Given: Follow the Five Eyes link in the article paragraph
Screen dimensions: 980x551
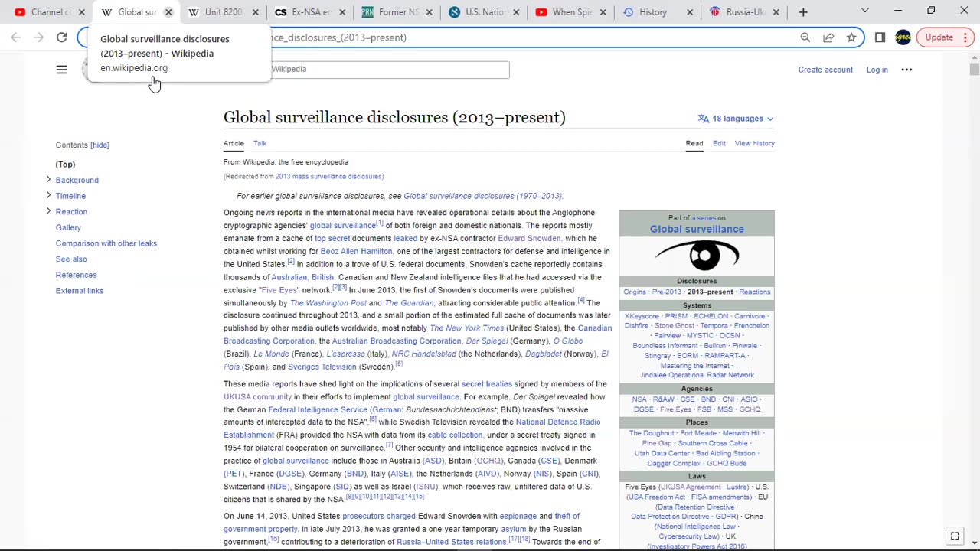Looking at the screenshot, I should click(279, 290).
